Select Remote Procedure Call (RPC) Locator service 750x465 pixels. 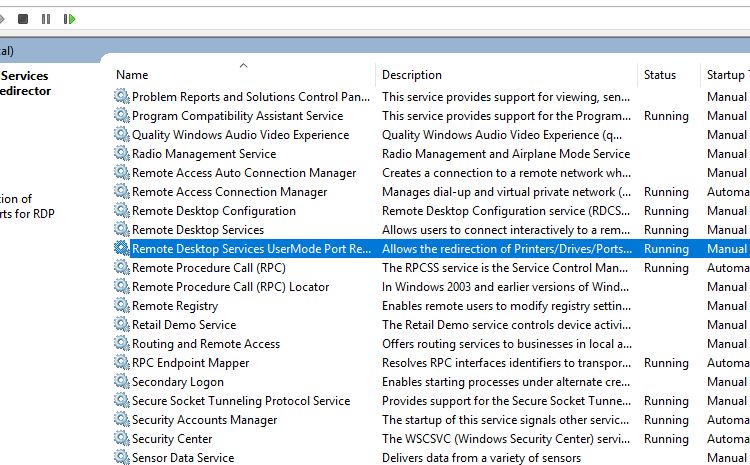pyautogui.click(x=230, y=287)
